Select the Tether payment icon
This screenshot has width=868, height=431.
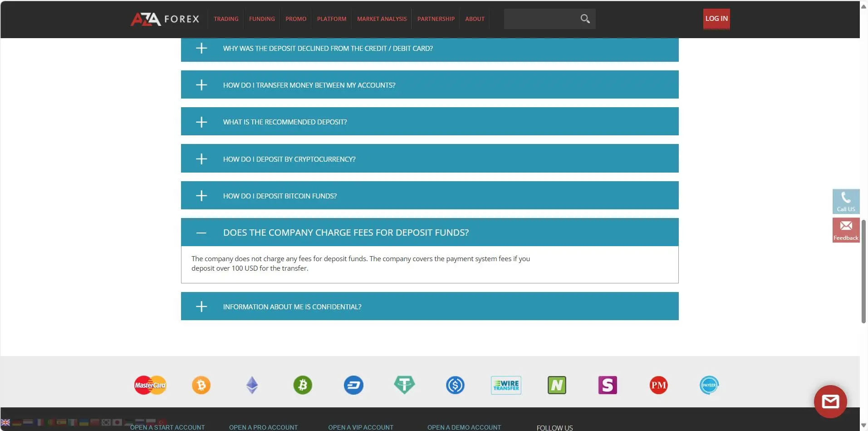click(404, 385)
